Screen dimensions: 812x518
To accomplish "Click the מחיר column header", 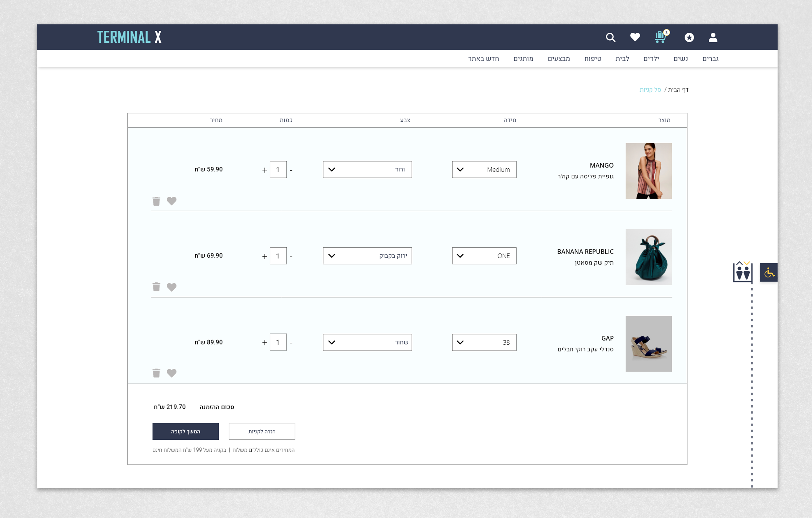I will tap(216, 120).
